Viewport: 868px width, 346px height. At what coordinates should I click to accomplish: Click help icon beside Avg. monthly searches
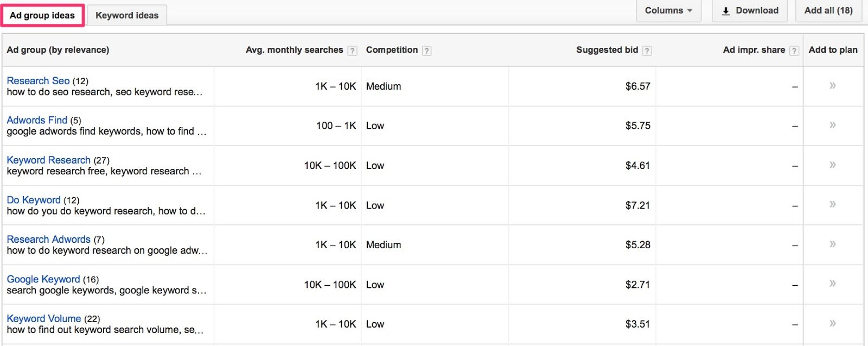[x=353, y=51]
